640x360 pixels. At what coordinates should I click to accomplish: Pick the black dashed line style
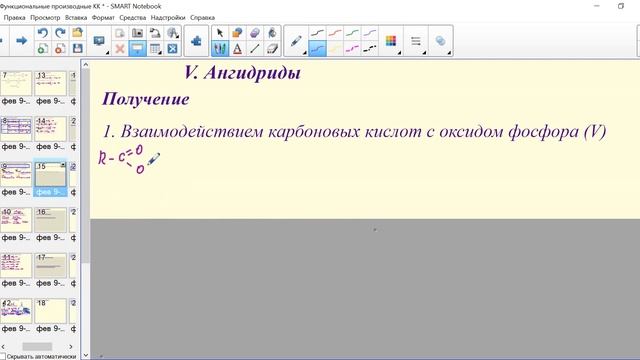pyautogui.click(x=370, y=49)
